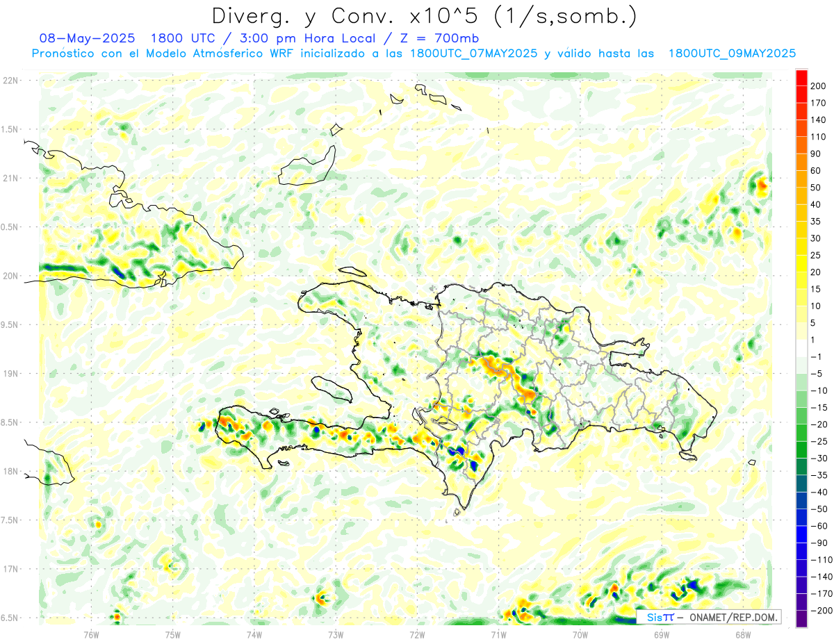The image size is (834, 644).
Task: Select valid-until time '1800UTC_09MAY2025'
Action: point(732,53)
